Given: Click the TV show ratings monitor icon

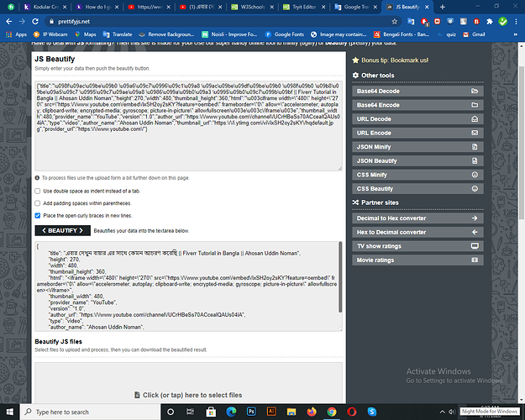Looking at the screenshot, I should click(x=475, y=246).
